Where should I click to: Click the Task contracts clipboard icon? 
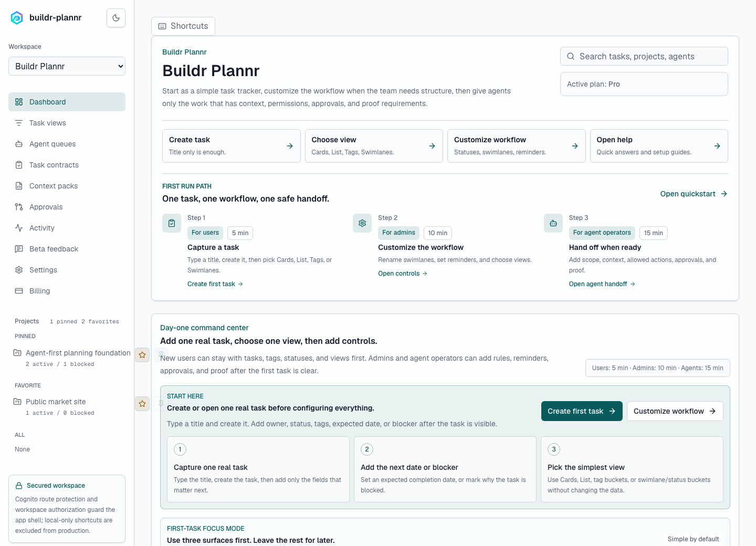19,165
